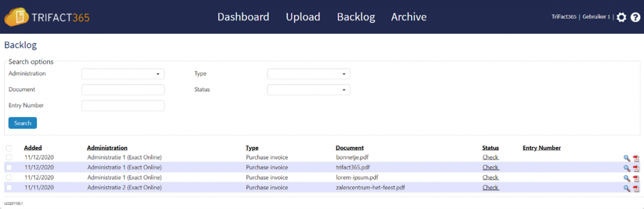Click Check status link for zalencentrum-het-feest.pdf
This screenshot has height=209, width=644.
click(491, 188)
